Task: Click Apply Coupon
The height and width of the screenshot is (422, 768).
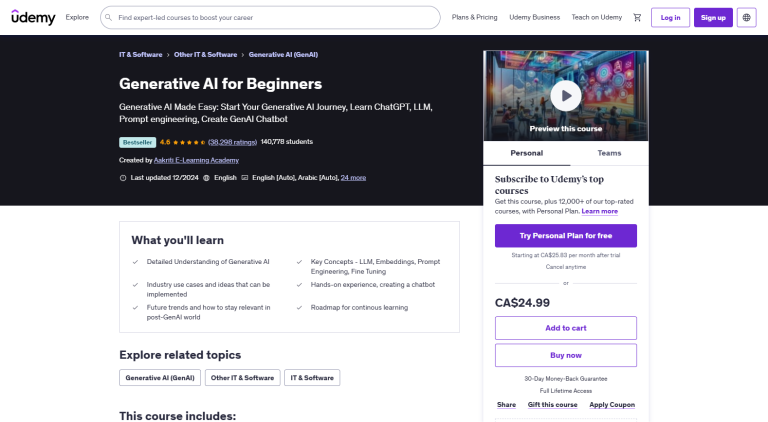Action: click(612, 405)
